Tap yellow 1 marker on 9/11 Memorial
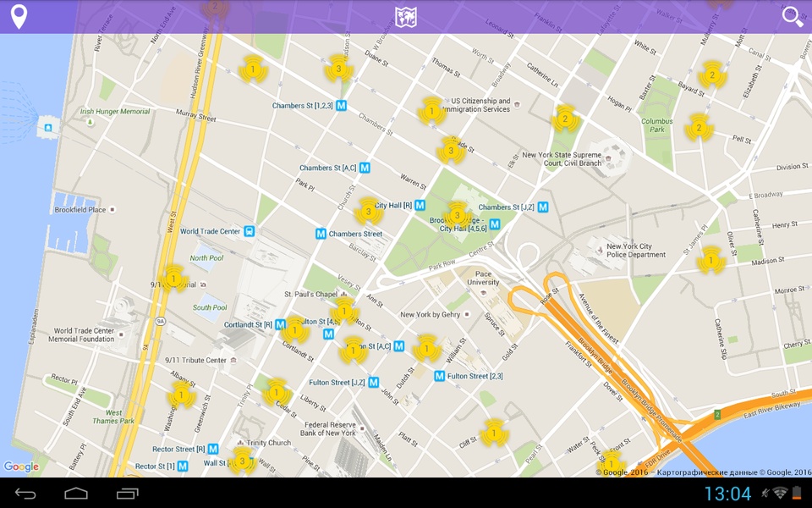The width and height of the screenshot is (812, 508). 173,279
